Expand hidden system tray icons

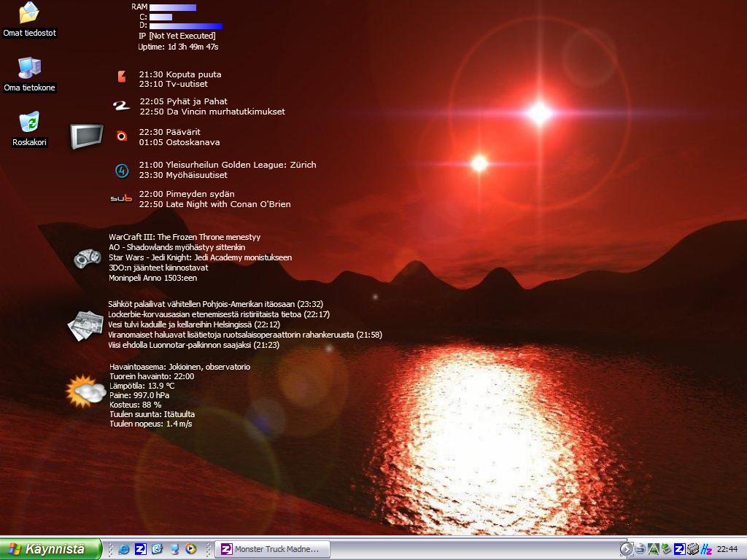[626, 549]
